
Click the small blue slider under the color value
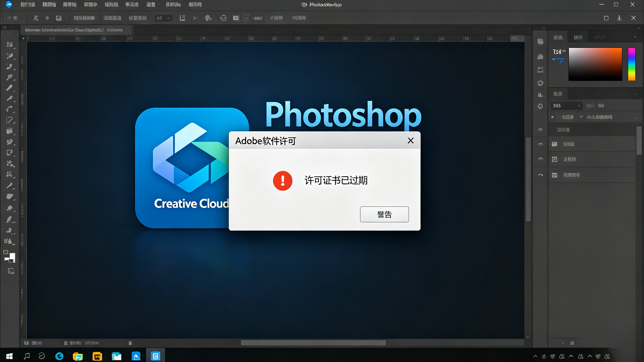[558, 59]
